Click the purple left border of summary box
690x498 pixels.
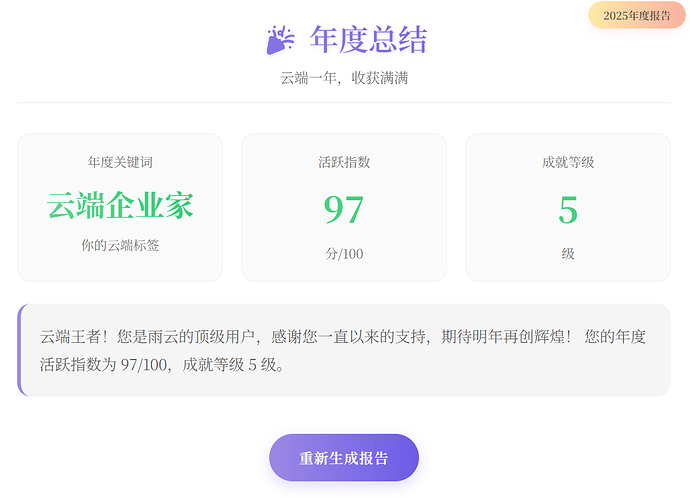[x=19, y=350]
